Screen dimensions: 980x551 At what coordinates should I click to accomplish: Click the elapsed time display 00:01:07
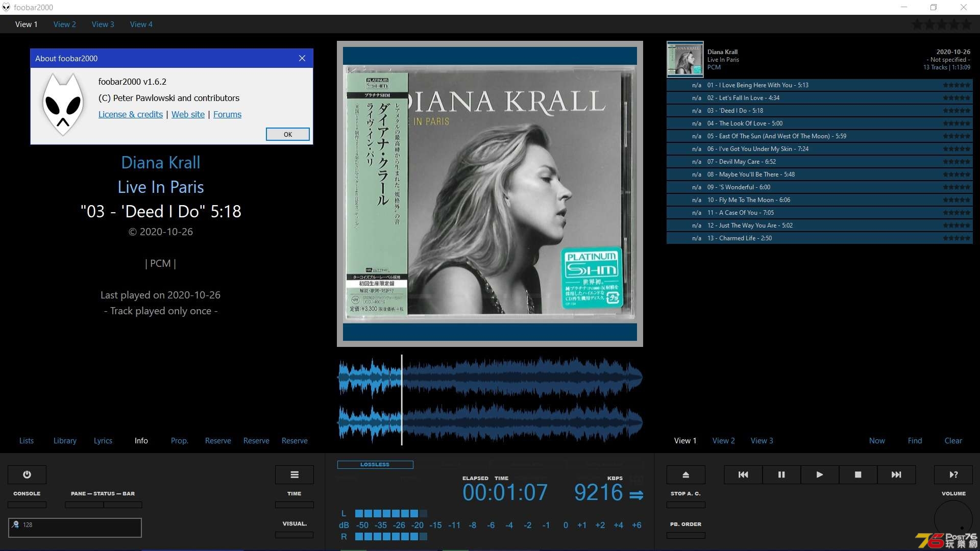click(x=505, y=493)
